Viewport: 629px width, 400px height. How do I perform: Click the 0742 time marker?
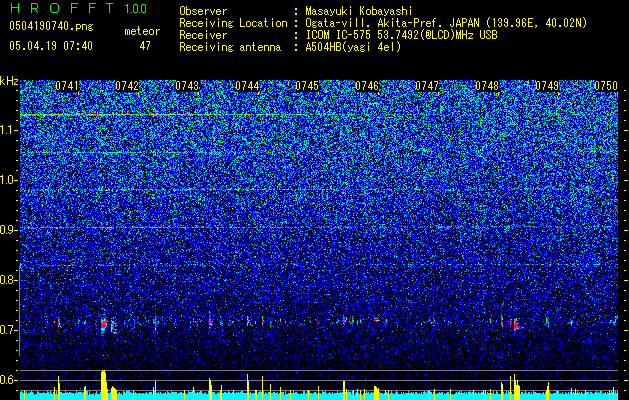pos(127,86)
